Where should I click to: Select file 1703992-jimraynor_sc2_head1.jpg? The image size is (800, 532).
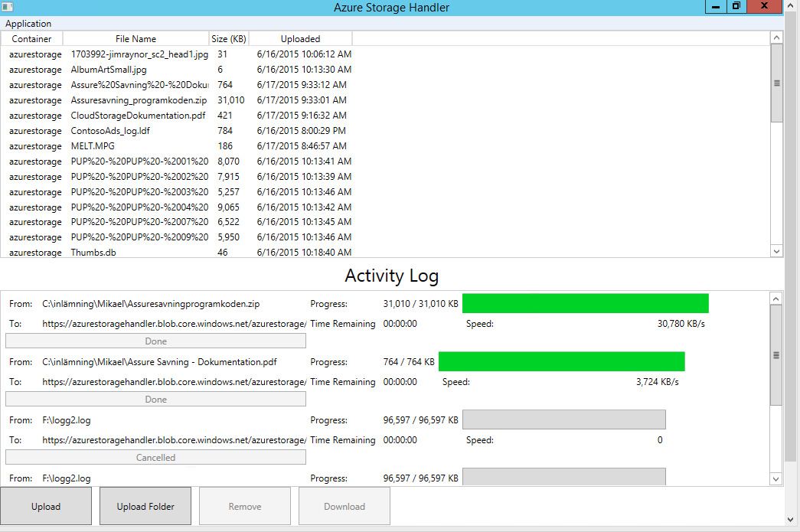point(139,54)
